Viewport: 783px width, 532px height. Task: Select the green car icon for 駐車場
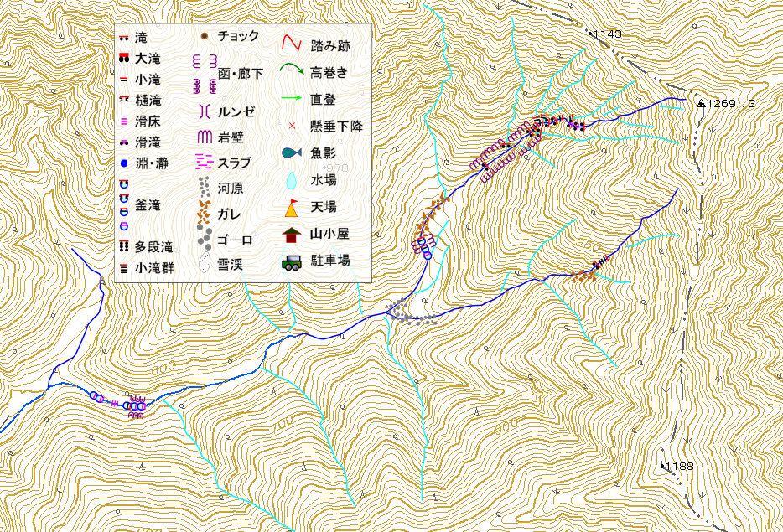click(x=292, y=262)
